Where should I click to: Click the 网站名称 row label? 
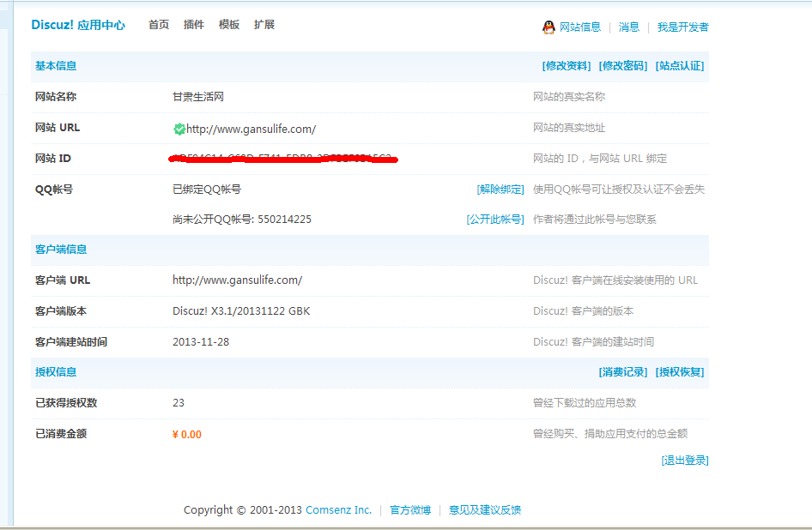[56, 97]
